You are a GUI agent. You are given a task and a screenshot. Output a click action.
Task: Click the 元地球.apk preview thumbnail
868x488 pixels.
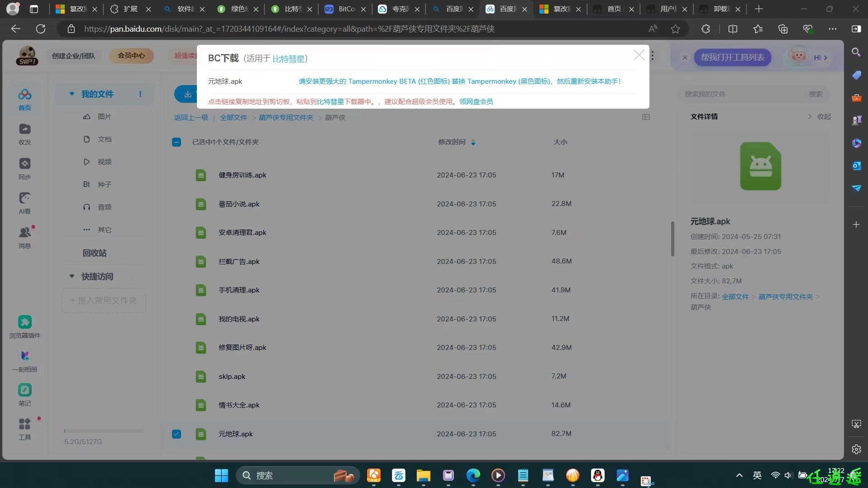click(x=760, y=166)
